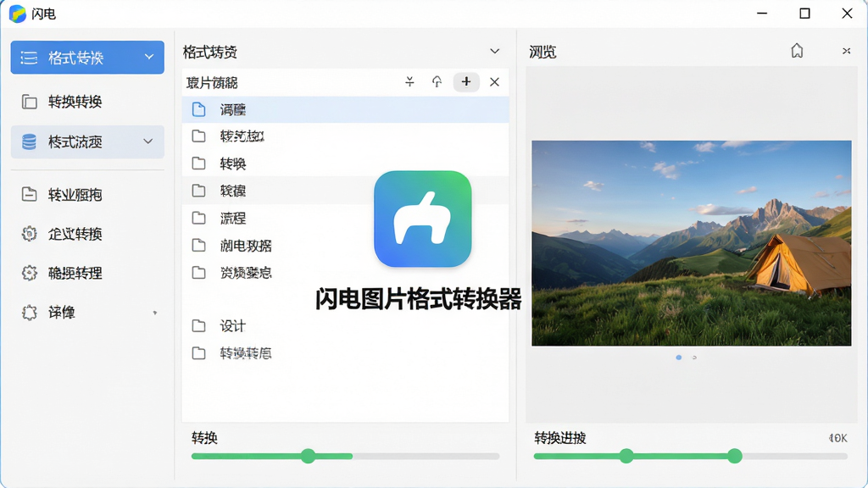Image resolution: width=868 pixels, height=488 pixels.
Task: Close the list toolbar with X
Action: 494,82
